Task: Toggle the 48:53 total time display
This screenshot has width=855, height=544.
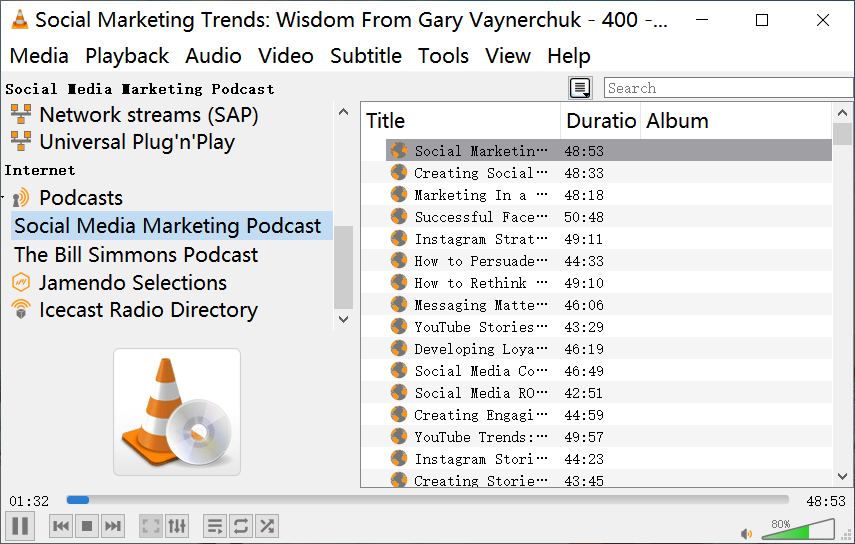Action: pyautogui.click(x=826, y=501)
